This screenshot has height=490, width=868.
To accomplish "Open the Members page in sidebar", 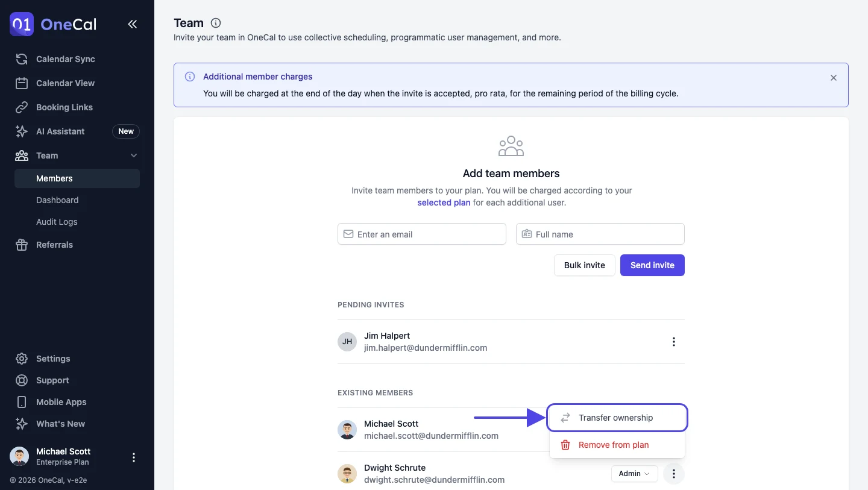I will coord(77,178).
